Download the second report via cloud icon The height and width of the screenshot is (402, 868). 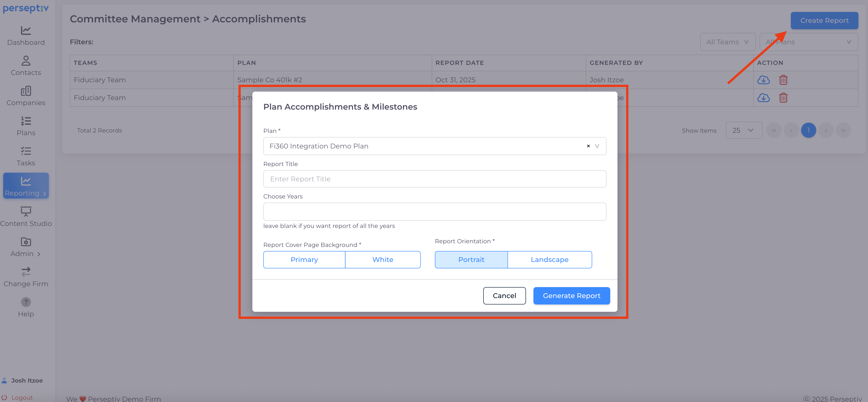pos(763,98)
